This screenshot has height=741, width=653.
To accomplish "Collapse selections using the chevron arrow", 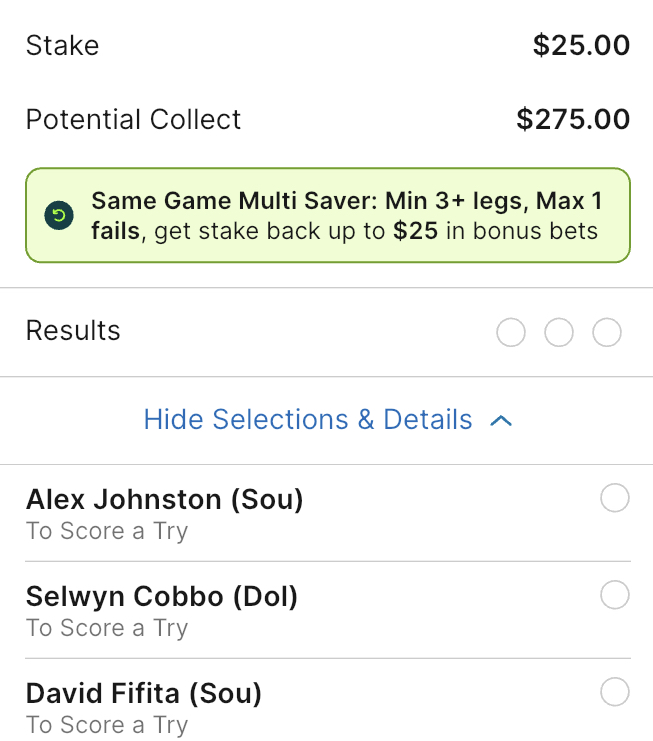I will [502, 421].
